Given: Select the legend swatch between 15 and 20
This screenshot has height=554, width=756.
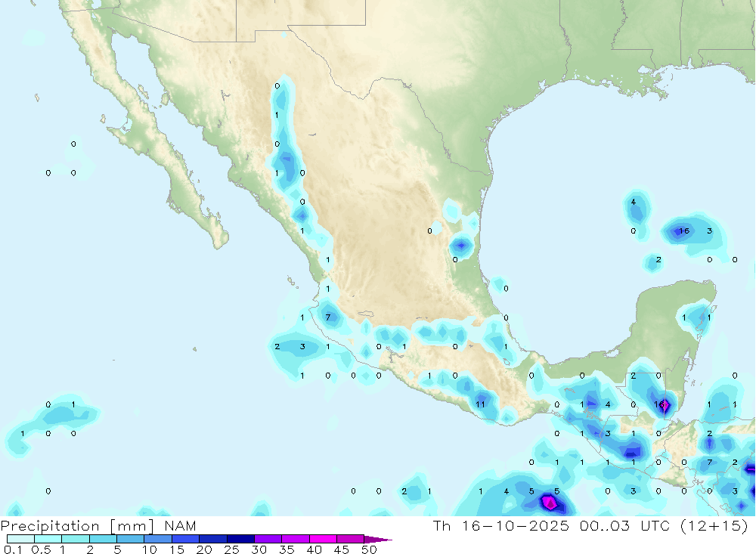Looking at the screenshot, I should pos(185,539).
